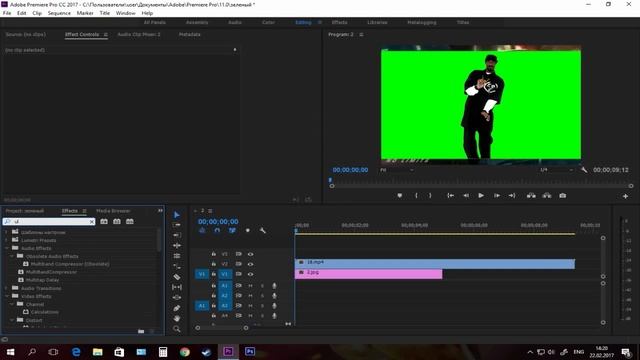640x360 pixels.
Task: Open the Sequence menu
Action: [59, 13]
